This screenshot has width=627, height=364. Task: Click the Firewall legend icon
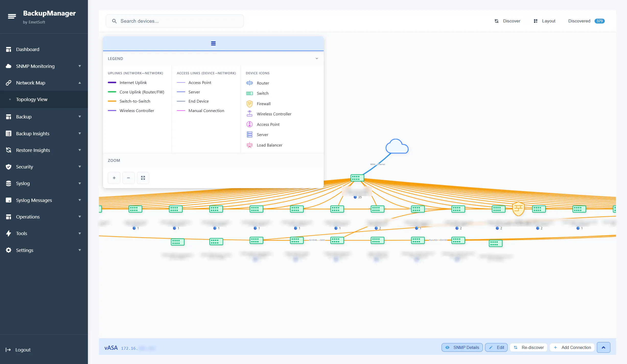click(249, 104)
